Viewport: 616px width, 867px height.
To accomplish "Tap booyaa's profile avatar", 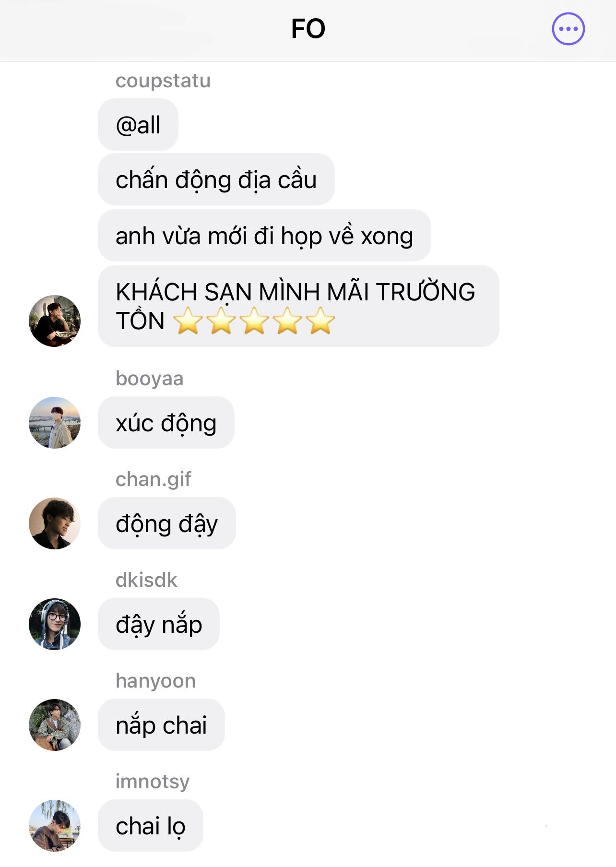I will coord(55,422).
